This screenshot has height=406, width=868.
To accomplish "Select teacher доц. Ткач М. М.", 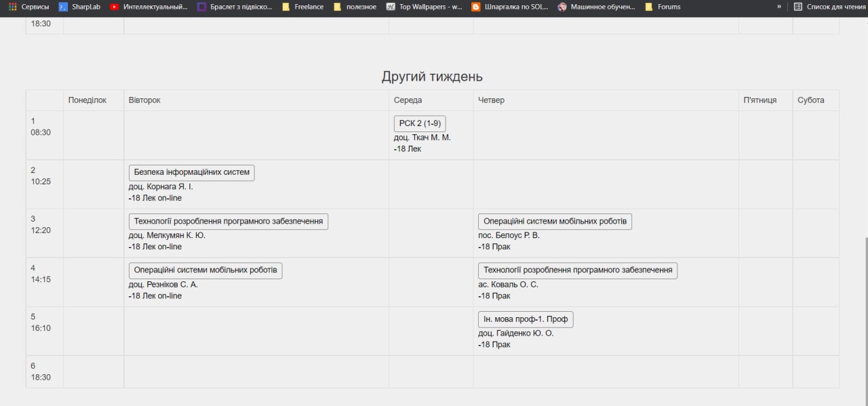I will [422, 138].
